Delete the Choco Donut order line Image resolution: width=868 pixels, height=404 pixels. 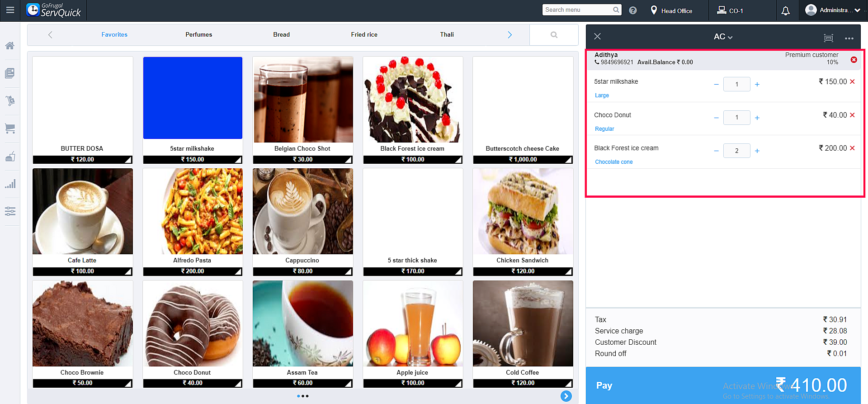click(852, 115)
